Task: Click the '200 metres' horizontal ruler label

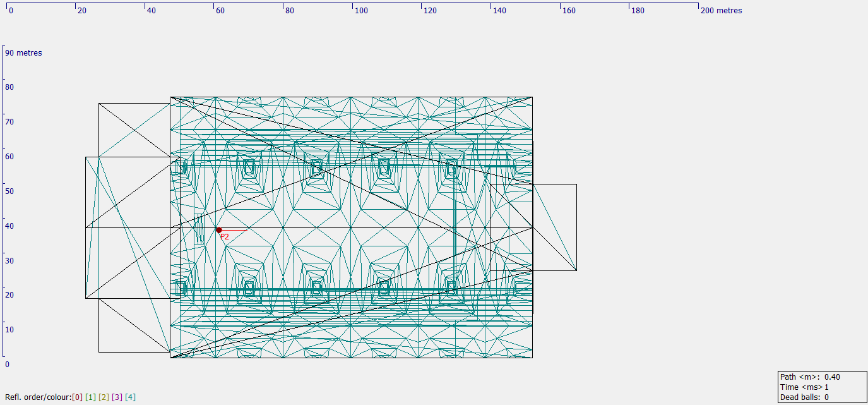Action: (x=722, y=11)
